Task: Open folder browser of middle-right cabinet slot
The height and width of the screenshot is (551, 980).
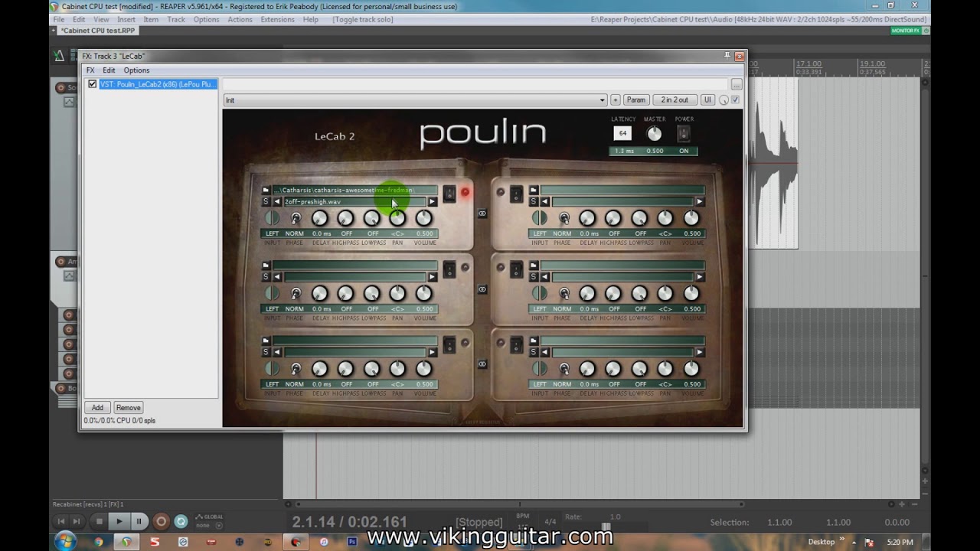Action: pos(534,266)
